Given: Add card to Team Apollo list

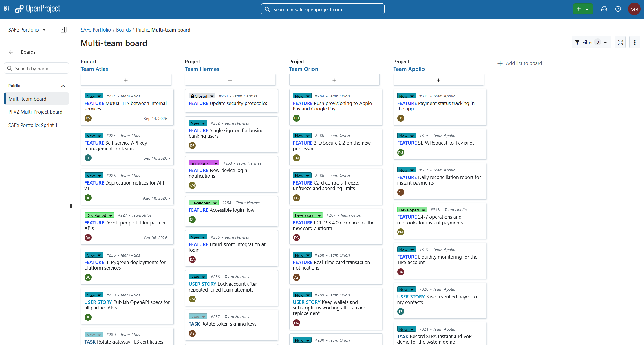Looking at the screenshot, I should (x=438, y=80).
